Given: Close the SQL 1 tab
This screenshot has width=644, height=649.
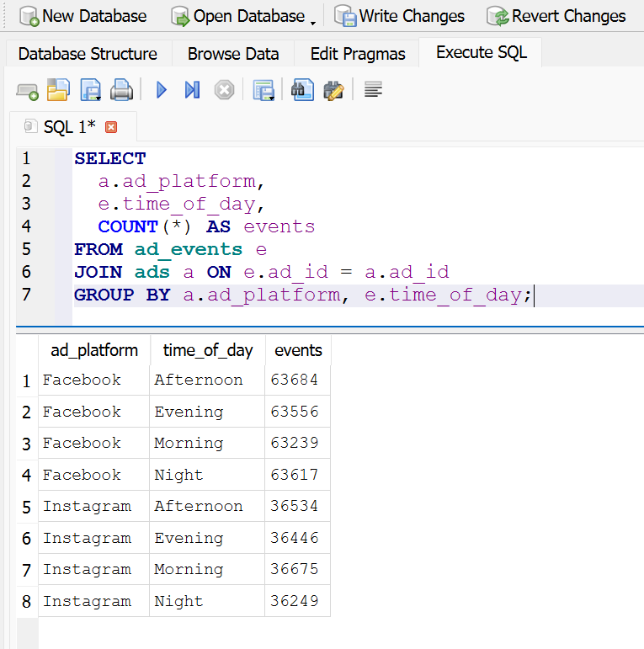Looking at the screenshot, I should coord(110,127).
